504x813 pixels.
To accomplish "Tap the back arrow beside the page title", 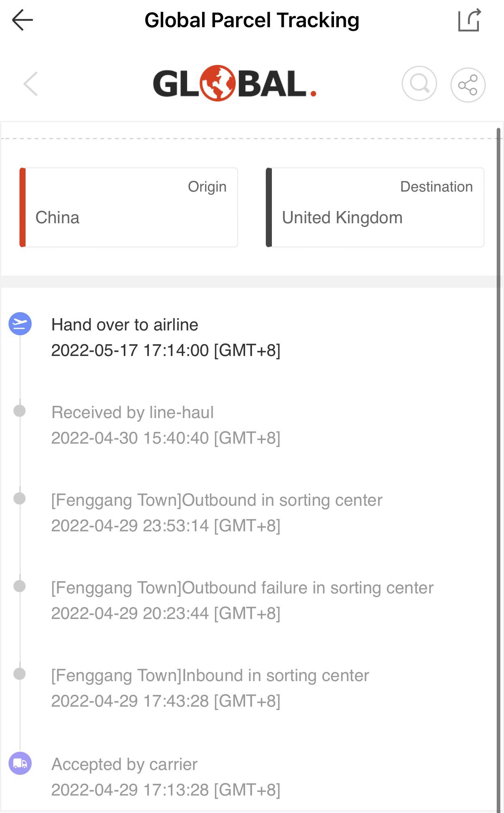I will click(x=22, y=20).
